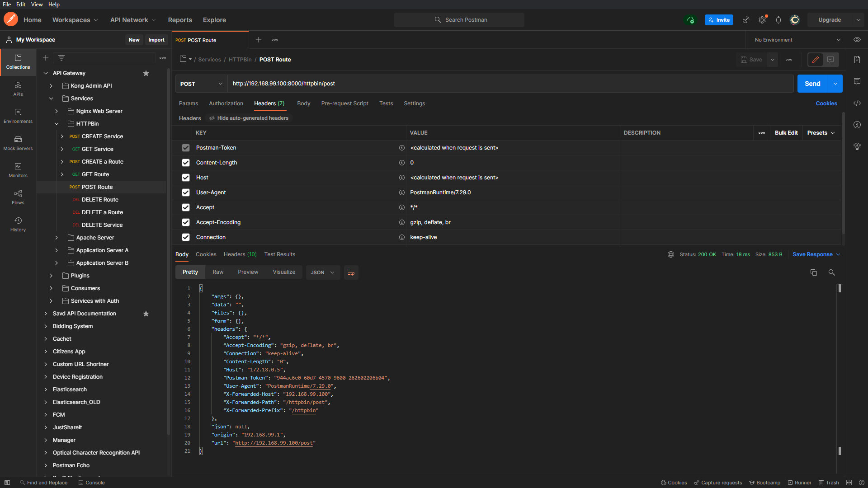This screenshot has width=868, height=488.
Task: Open the Mock Servers sidebar panel
Action: point(18,143)
